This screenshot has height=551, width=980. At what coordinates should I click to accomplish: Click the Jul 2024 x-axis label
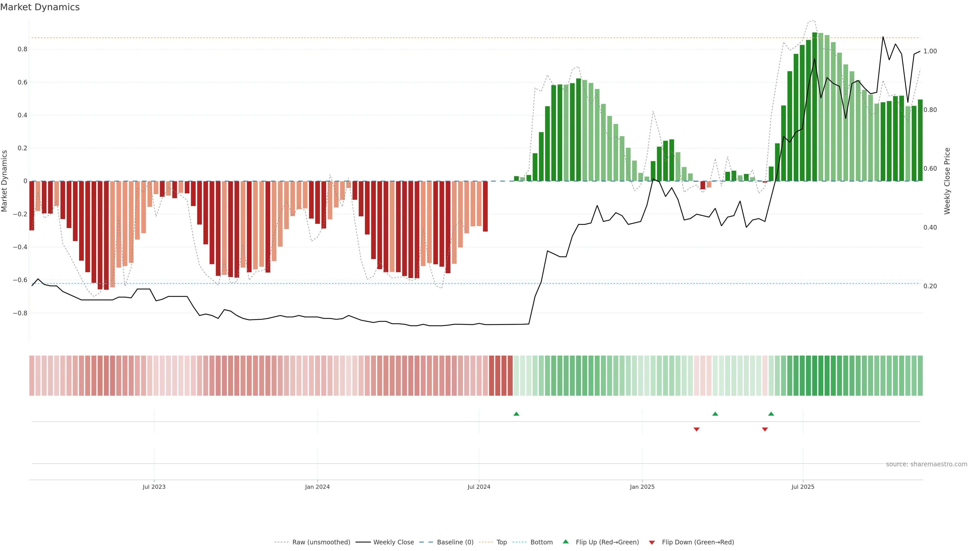coord(479,487)
